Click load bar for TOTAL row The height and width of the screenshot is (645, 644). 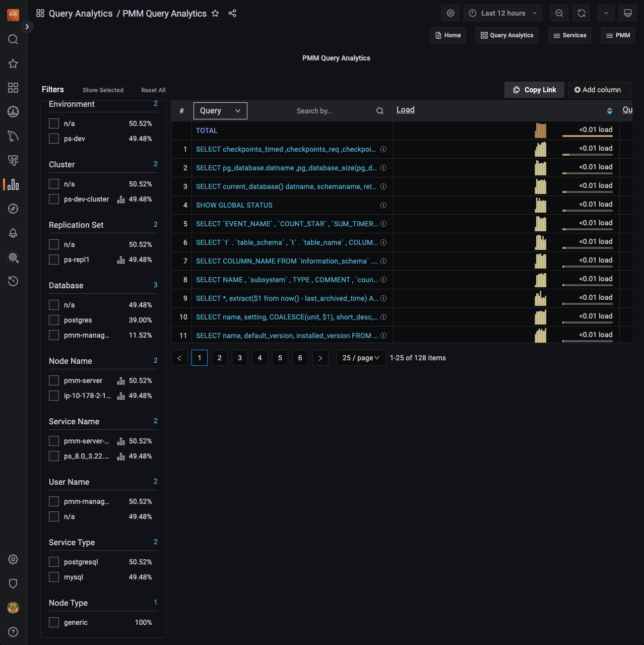pyautogui.click(x=588, y=136)
